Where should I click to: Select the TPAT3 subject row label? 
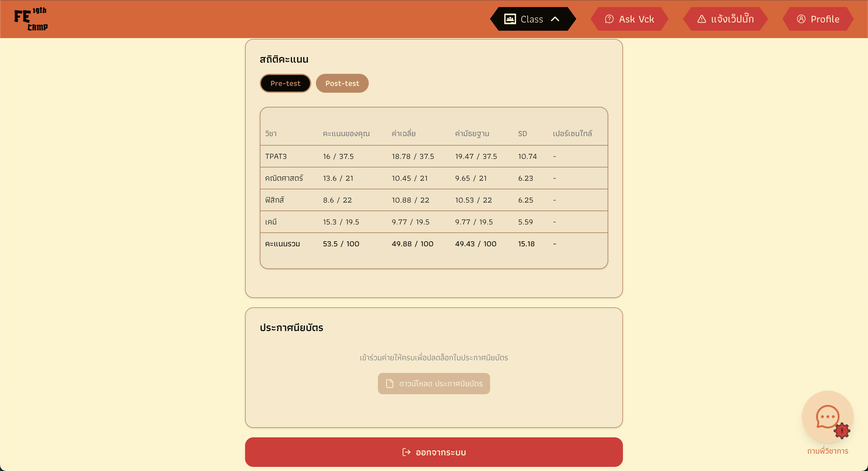tap(276, 156)
